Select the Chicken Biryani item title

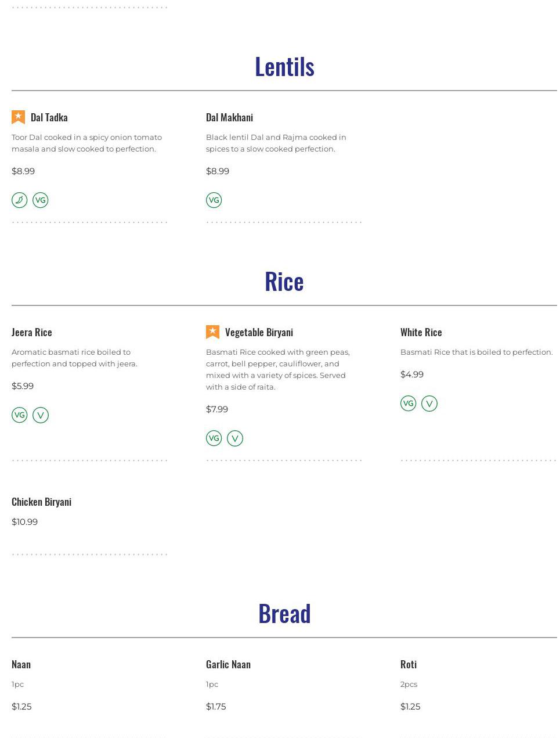coord(41,502)
